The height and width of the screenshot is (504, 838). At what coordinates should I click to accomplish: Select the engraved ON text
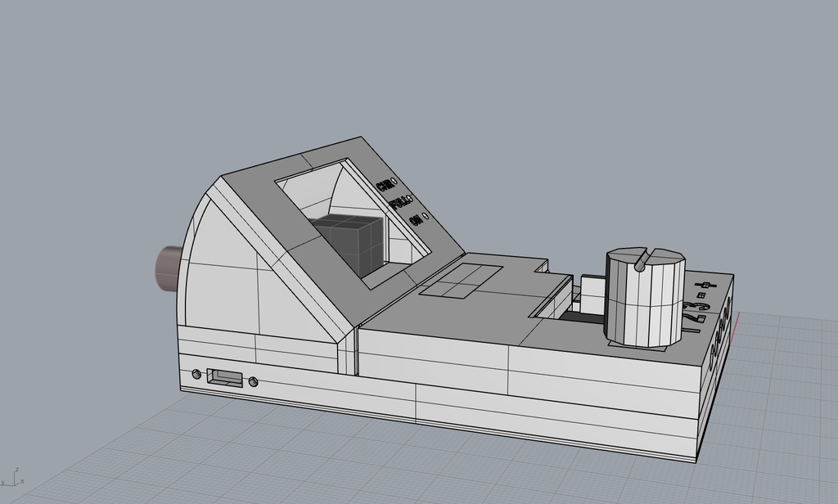[x=415, y=221]
